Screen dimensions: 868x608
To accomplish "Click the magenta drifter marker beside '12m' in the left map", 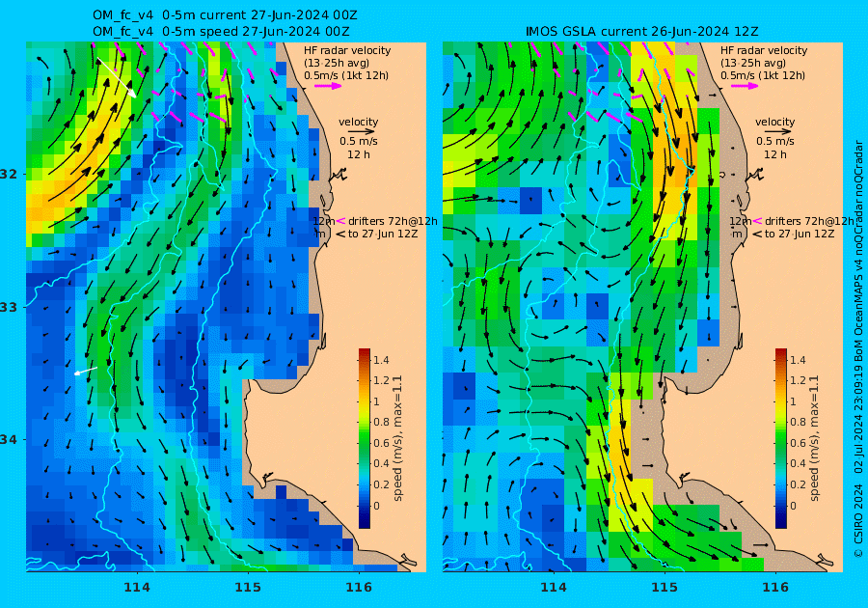I will tap(341, 221).
